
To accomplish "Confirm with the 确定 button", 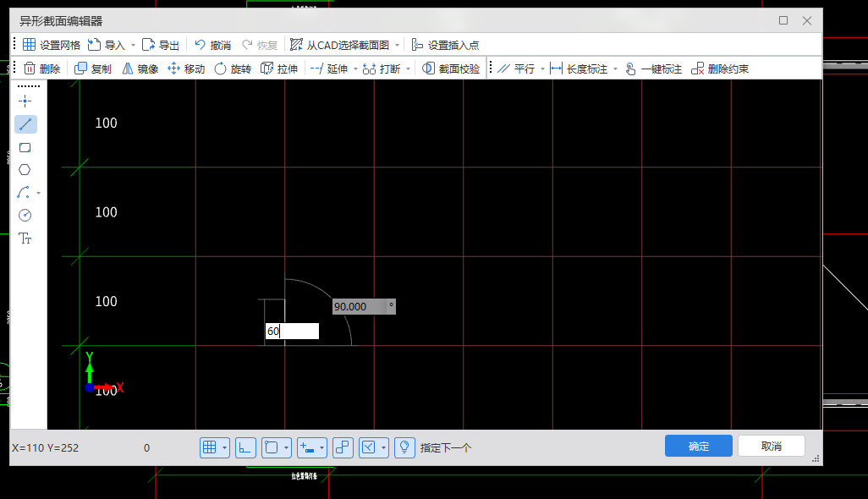I will (x=699, y=446).
